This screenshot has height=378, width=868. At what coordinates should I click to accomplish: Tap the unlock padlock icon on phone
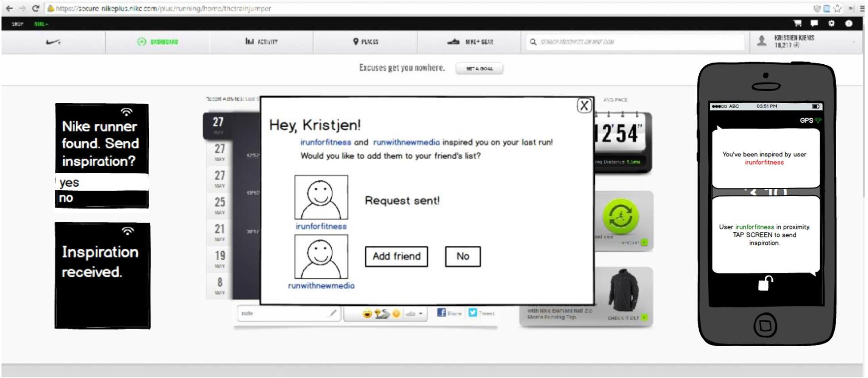[765, 283]
